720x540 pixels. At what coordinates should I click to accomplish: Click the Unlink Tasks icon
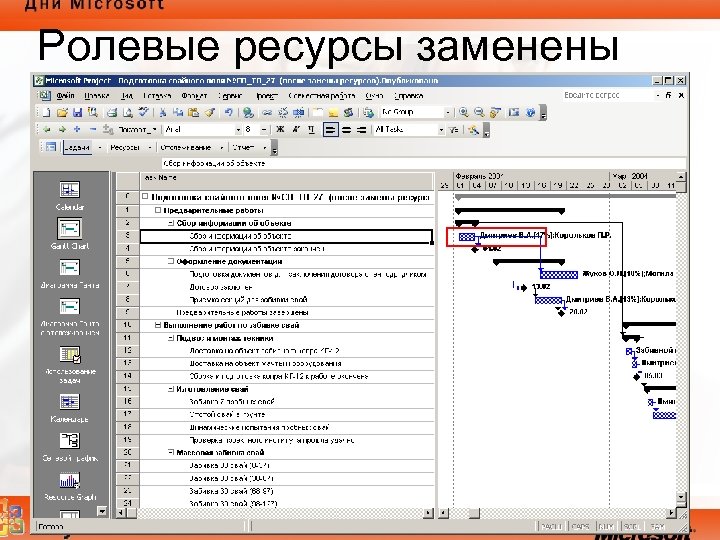click(x=282, y=112)
